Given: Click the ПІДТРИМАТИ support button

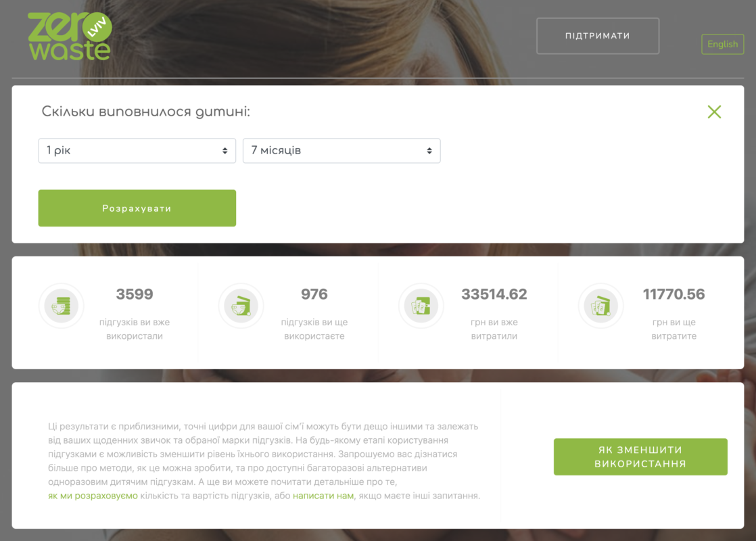Looking at the screenshot, I should tap(597, 36).
